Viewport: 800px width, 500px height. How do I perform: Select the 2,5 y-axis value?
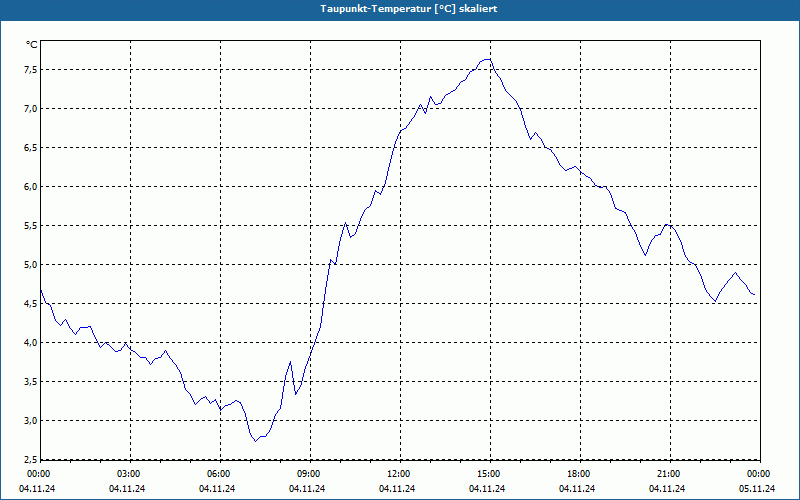31,460
